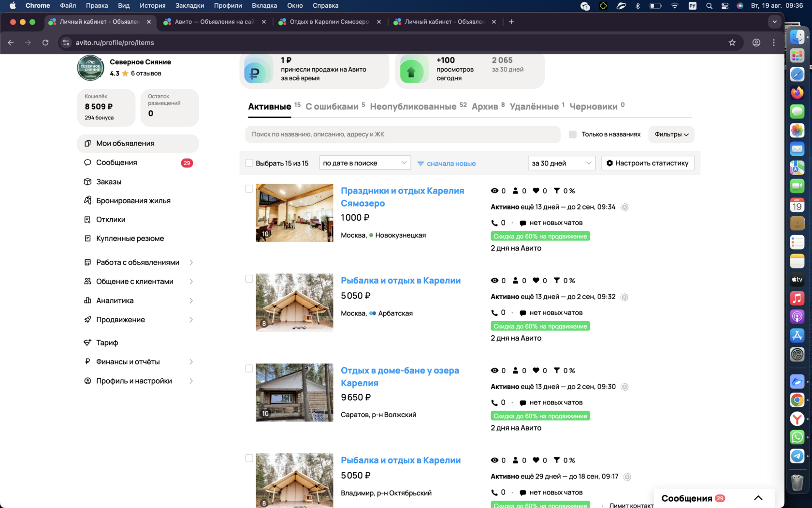
Task: Open listing Отдых в доме-бане у озера Карелия
Action: point(400,376)
